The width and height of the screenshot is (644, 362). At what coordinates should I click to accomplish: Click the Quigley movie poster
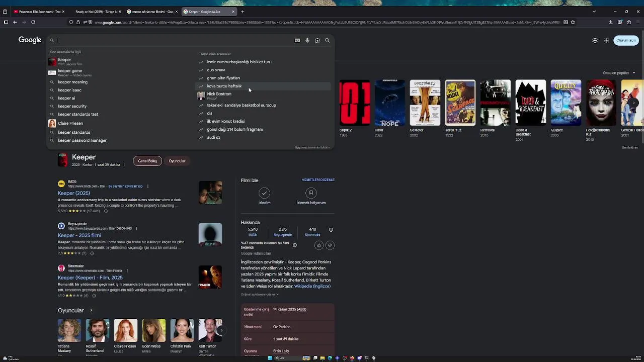click(x=566, y=103)
